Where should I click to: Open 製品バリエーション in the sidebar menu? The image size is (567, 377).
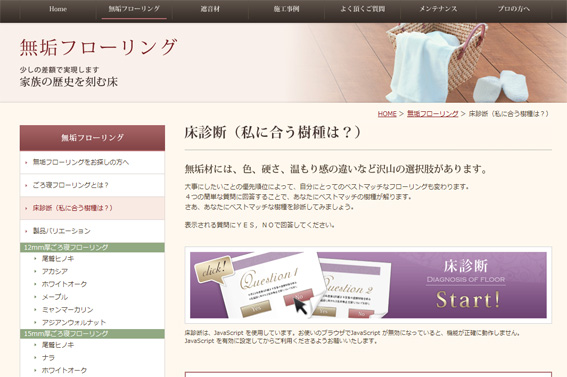(92, 231)
